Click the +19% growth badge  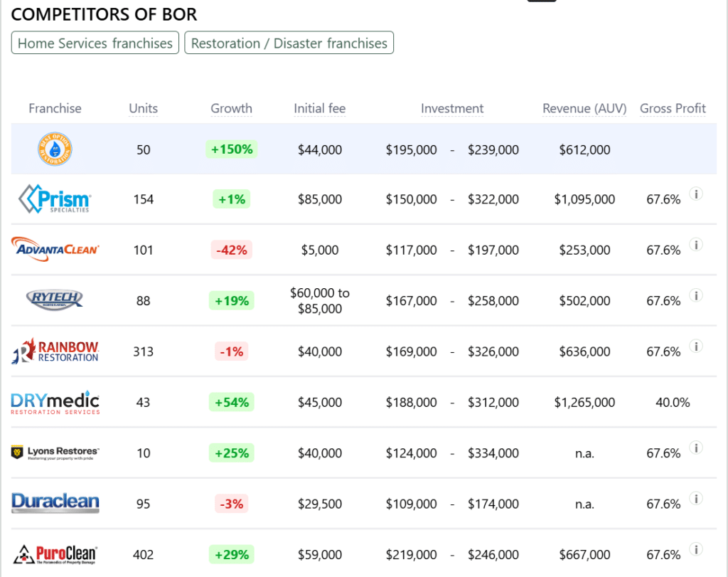(231, 300)
